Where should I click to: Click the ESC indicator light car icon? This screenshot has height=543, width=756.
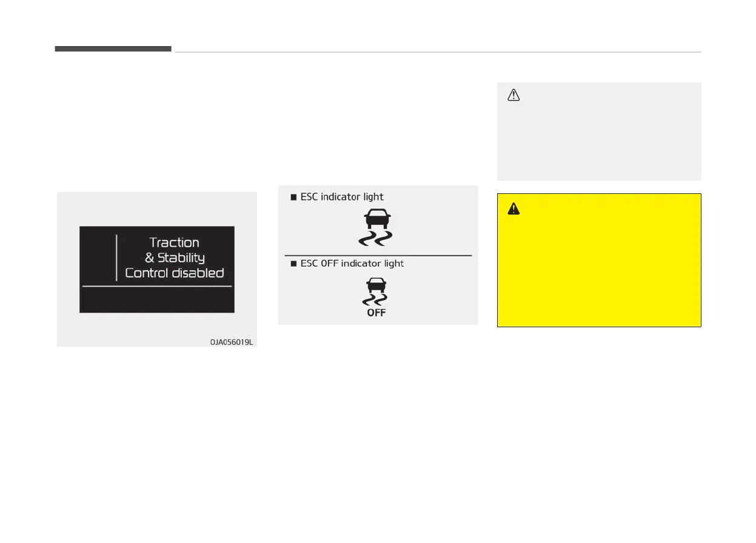tap(376, 228)
